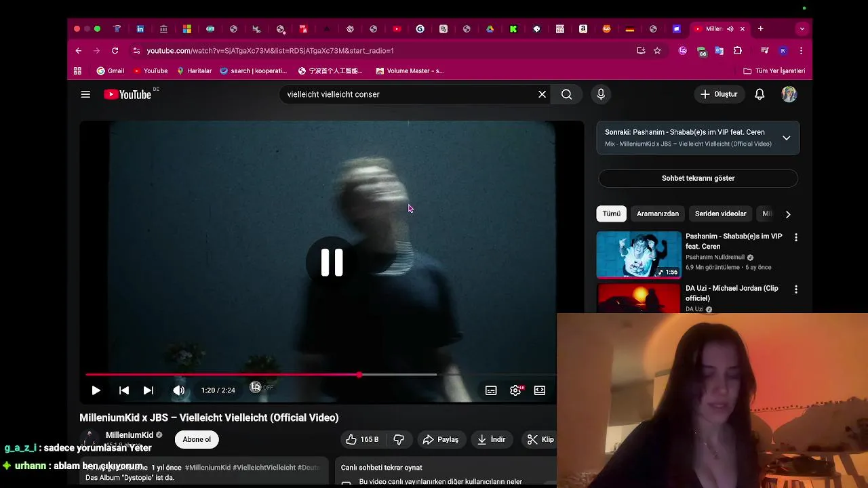The image size is (868, 488).
Task: Open Pashanim Shabab(e)s im VIP thumbnail
Action: pos(639,255)
